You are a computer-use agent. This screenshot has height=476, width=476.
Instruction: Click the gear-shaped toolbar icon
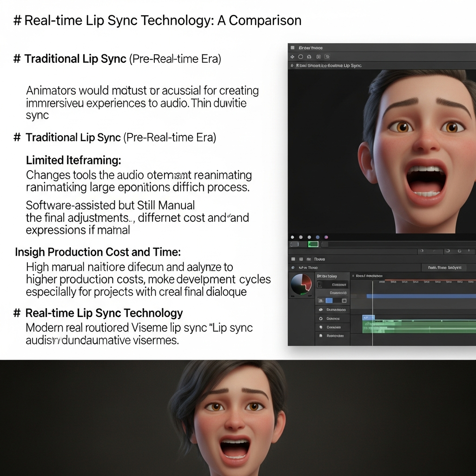pyautogui.click(x=309, y=57)
